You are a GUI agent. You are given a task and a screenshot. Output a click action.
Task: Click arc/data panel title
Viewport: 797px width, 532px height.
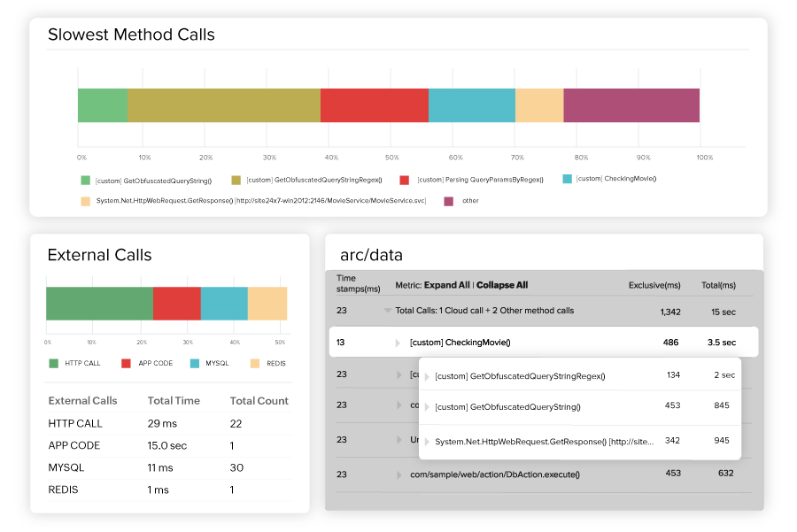click(371, 255)
